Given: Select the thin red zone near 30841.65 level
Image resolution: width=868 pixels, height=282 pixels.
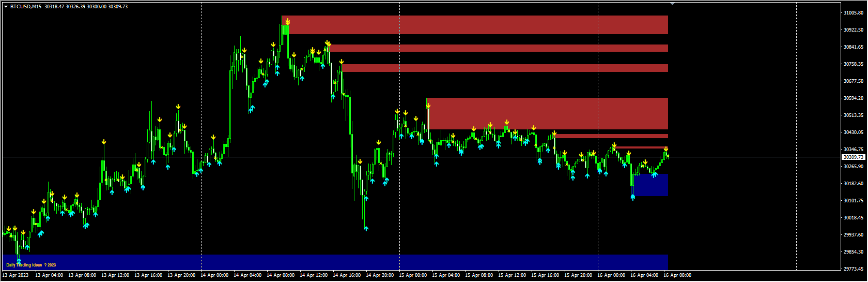Looking at the screenshot, I should pyautogui.click(x=498, y=48).
